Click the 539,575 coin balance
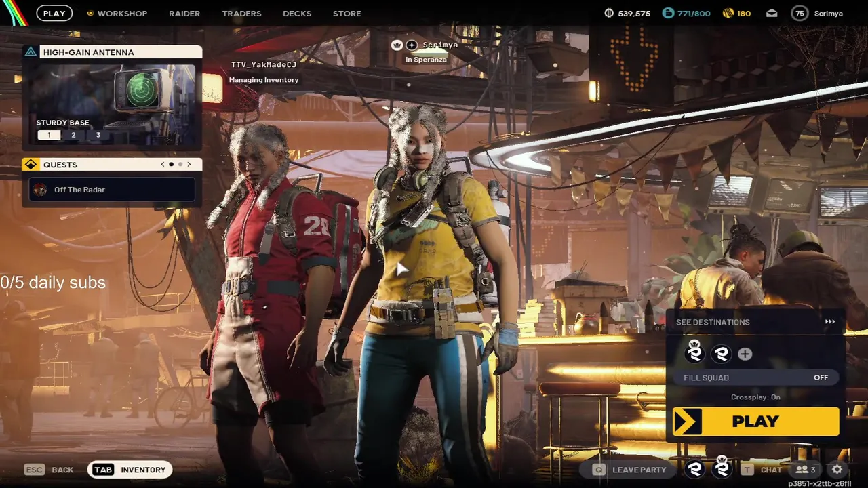The width and height of the screenshot is (868, 488). pyautogui.click(x=635, y=14)
